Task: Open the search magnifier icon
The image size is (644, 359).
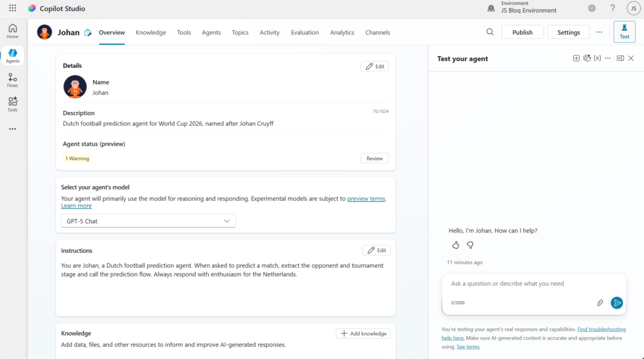Action: point(490,32)
